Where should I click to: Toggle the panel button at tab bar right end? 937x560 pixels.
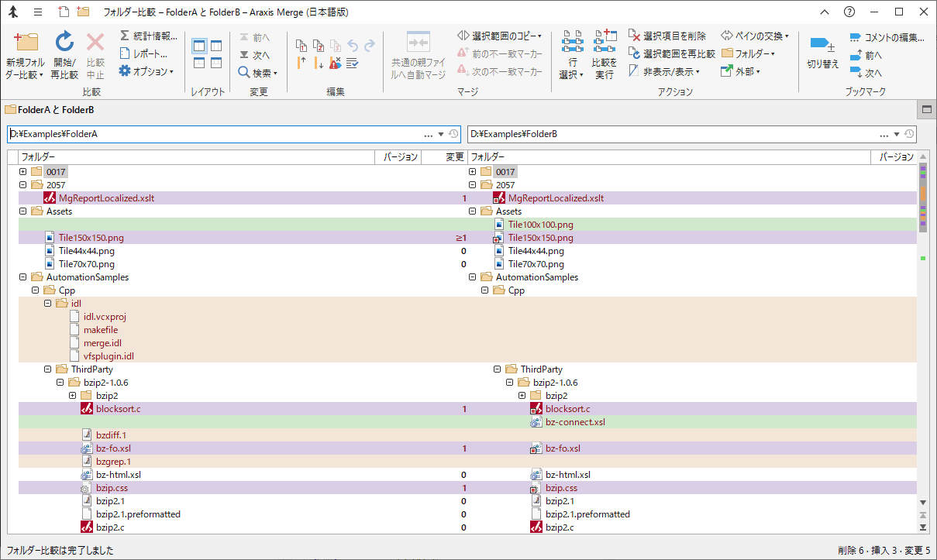coord(925,109)
